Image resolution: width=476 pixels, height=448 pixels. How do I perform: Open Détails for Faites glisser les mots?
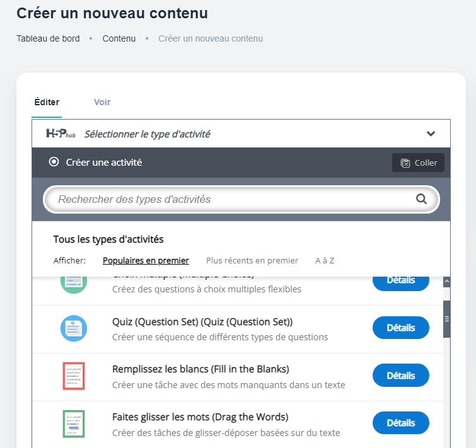tap(400, 423)
